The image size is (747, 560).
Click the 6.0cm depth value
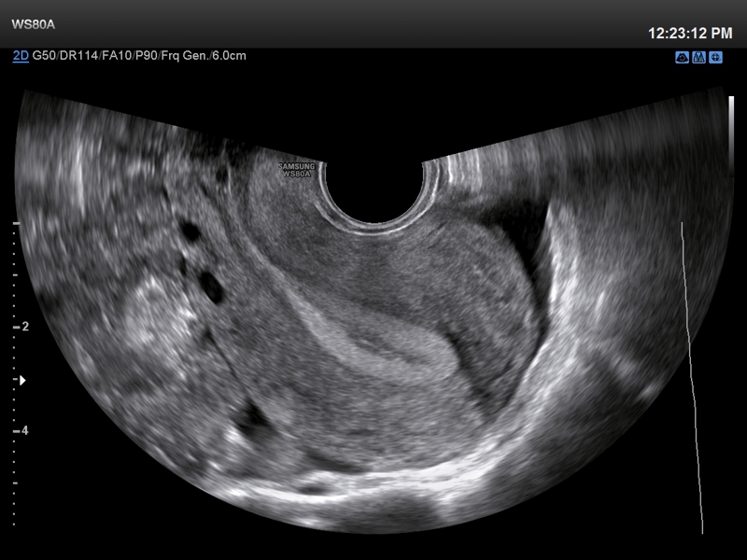(229, 56)
